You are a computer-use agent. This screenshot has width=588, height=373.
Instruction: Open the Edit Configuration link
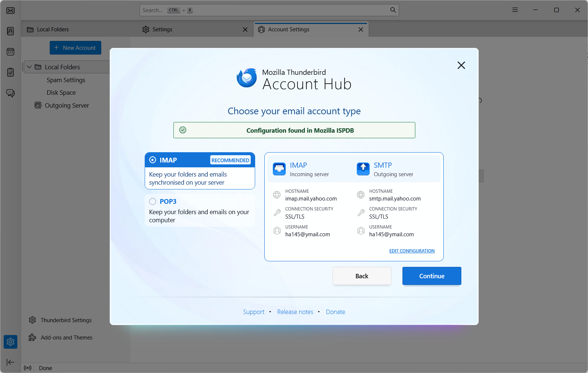[x=412, y=251]
